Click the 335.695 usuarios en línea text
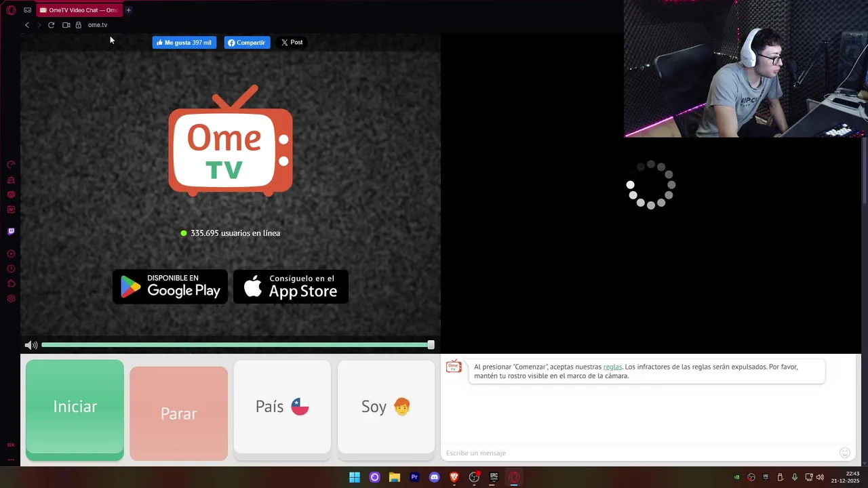 tap(235, 233)
